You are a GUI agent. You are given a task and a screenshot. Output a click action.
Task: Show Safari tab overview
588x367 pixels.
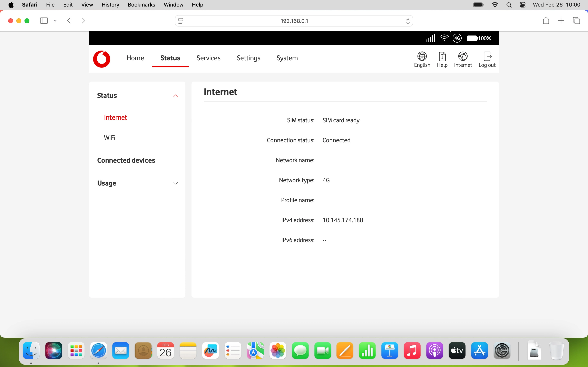click(576, 21)
